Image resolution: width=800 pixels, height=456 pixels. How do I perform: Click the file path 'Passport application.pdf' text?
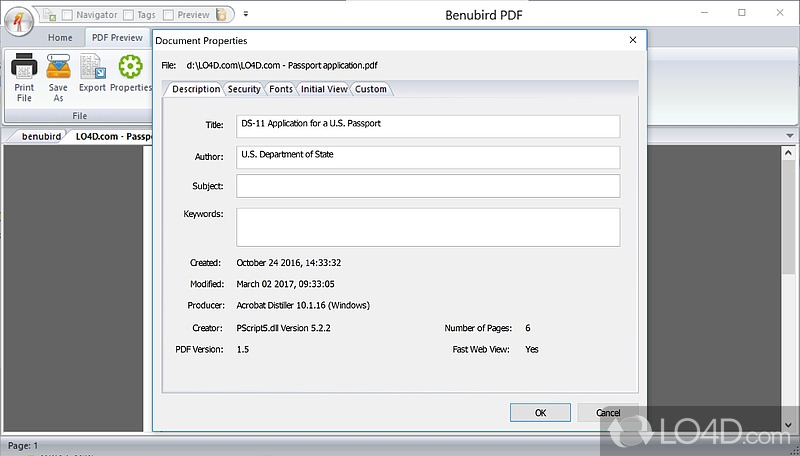pos(333,65)
